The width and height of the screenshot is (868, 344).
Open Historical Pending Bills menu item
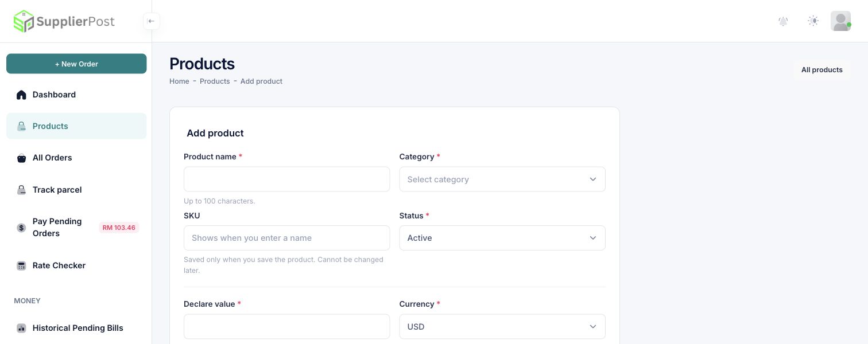[76, 328]
